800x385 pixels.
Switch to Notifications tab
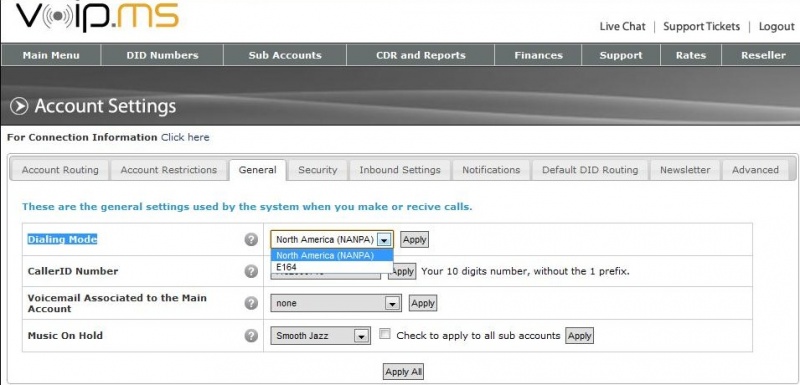click(x=491, y=170)
